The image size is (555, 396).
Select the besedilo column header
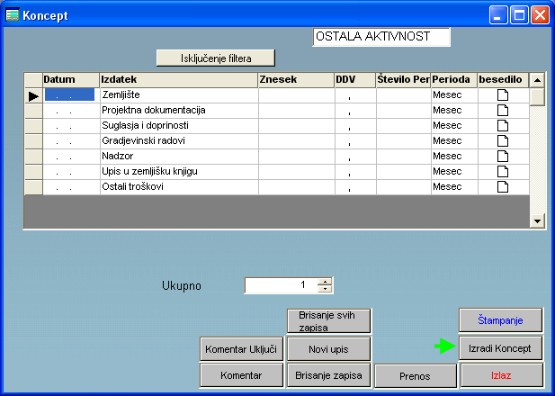coord(503,80)
